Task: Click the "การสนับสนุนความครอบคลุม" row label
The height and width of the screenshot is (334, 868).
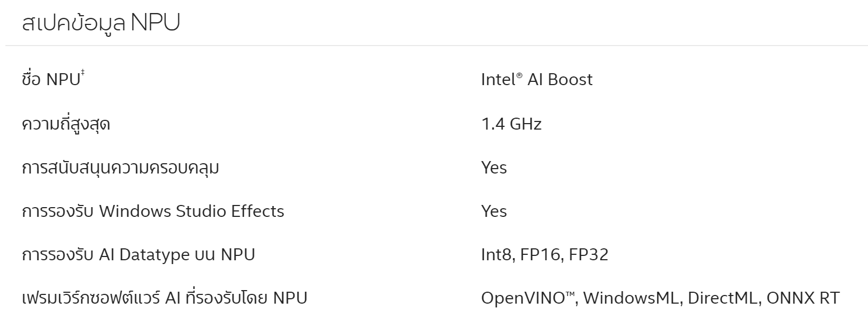Action: 120,168
